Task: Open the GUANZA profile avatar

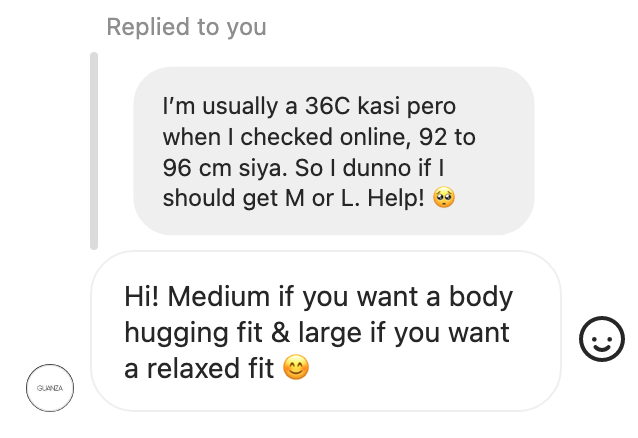Action: click(x=50, y=388)
